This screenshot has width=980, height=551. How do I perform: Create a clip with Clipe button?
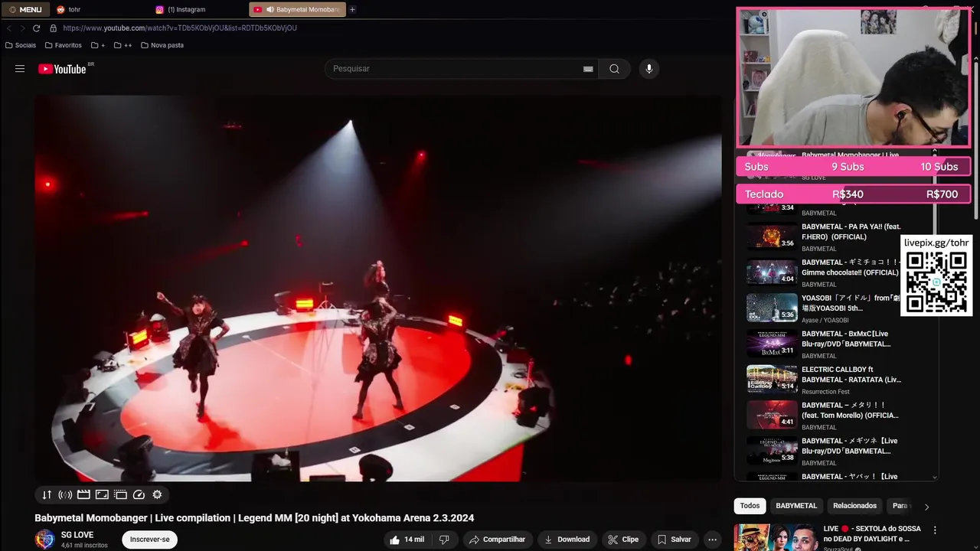(x=622, y=540)
